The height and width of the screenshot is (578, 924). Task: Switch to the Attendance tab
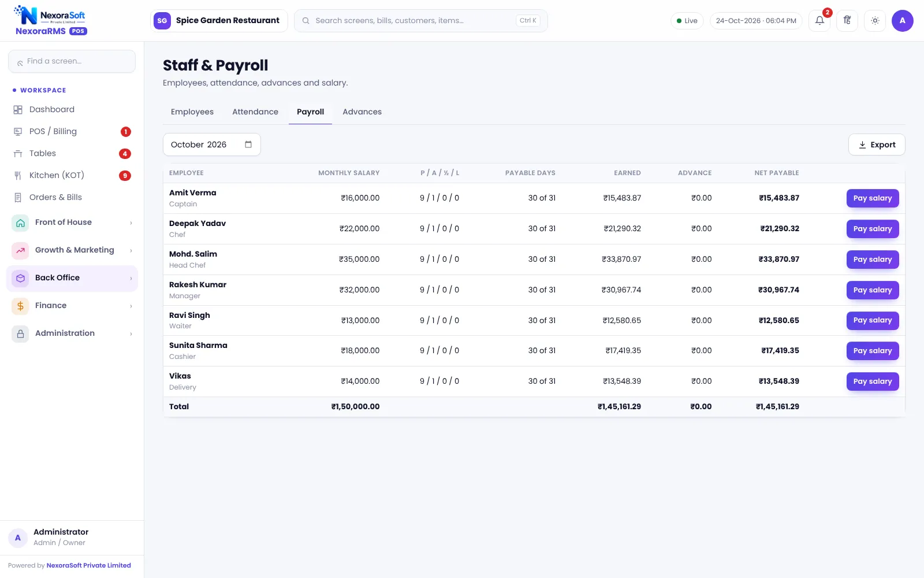point(255,112)
